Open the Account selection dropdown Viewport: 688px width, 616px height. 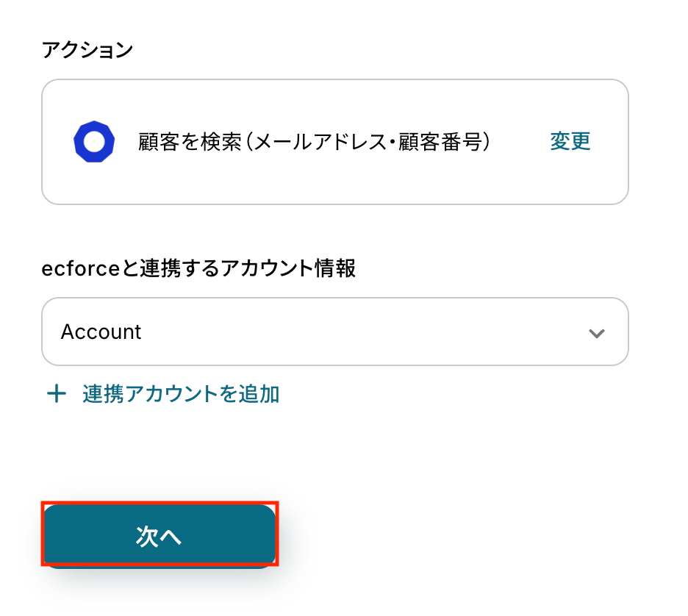pyautogui.click(x=334, y=332)
